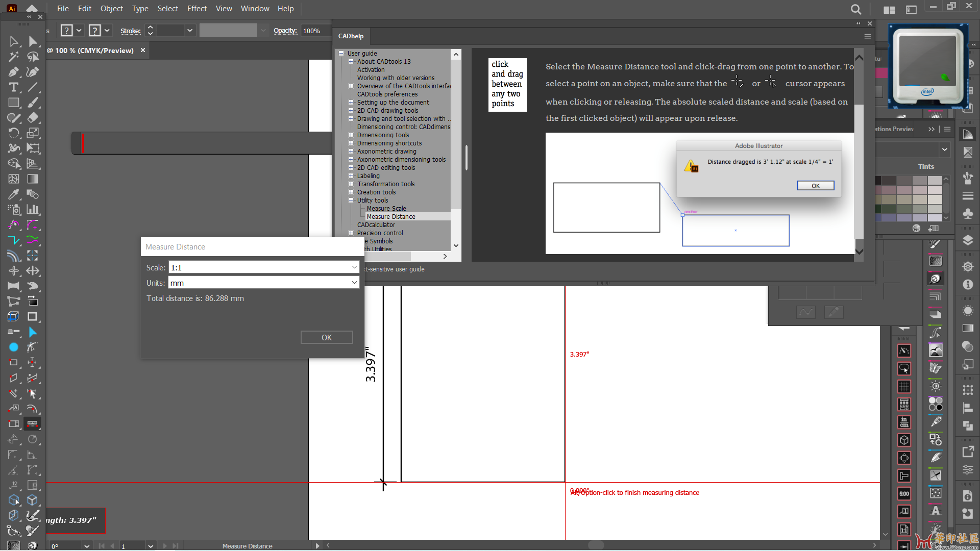Expand the 2D CAD drawing tools node
The height and width of the screenshot is (551, 980).
point(351,111)
